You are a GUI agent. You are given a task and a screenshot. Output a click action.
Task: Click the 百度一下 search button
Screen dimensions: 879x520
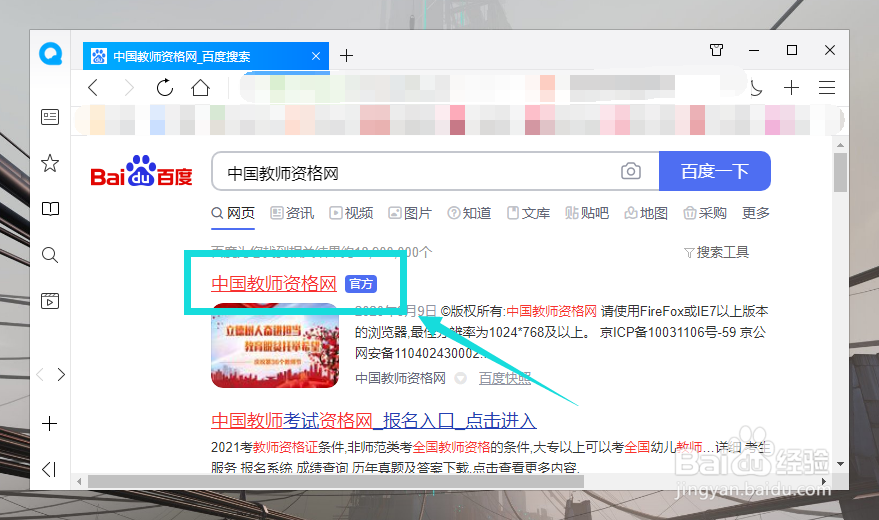pyautogui.click(x=715, y=171)
